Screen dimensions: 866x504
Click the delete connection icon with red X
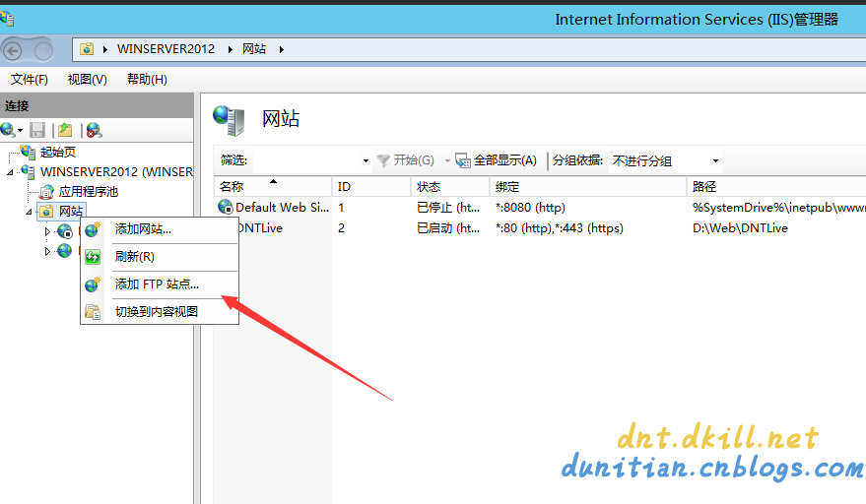[94, 130]
